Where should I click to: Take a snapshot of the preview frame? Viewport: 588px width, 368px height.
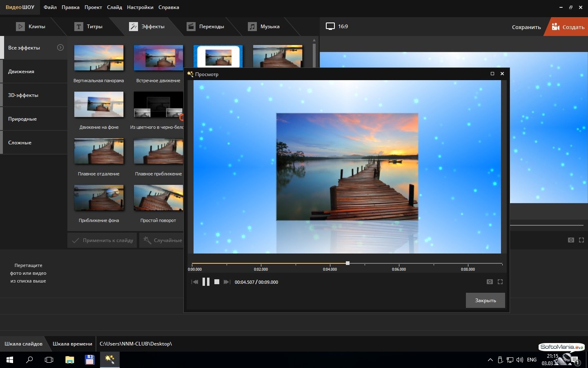490,282
